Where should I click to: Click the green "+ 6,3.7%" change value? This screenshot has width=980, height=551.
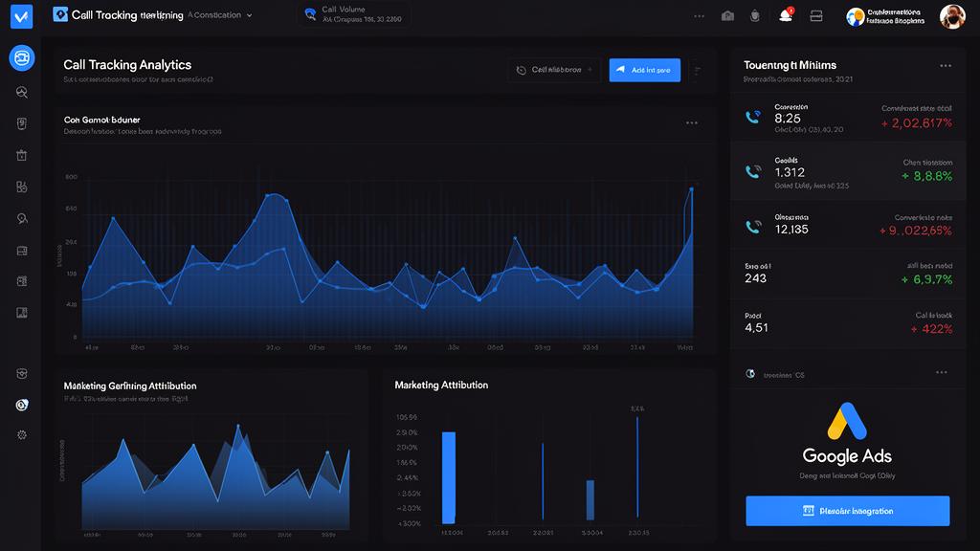coord(926,279)
